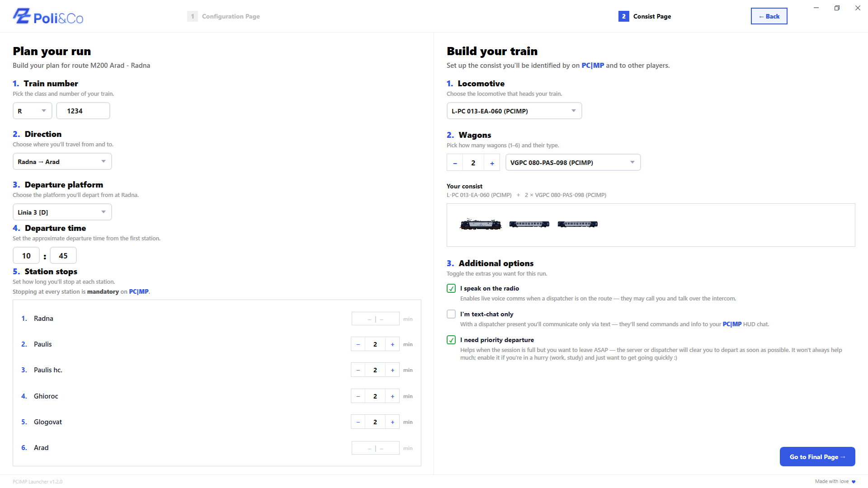
Task: Switch to the Configuration Page step
Action: coord(224,16)
